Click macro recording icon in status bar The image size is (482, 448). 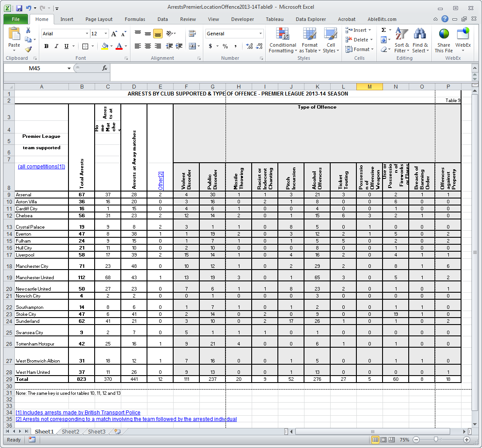[32, 440]
